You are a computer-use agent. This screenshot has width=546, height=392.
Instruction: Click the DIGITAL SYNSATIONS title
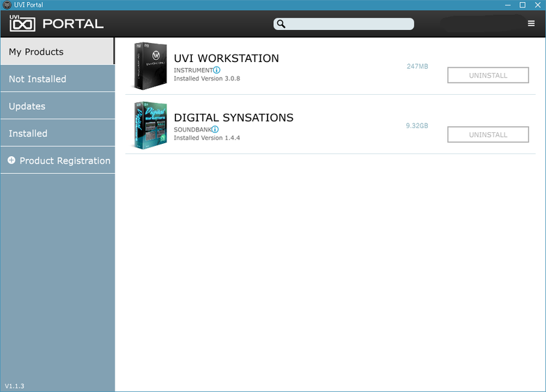[233, 117]
